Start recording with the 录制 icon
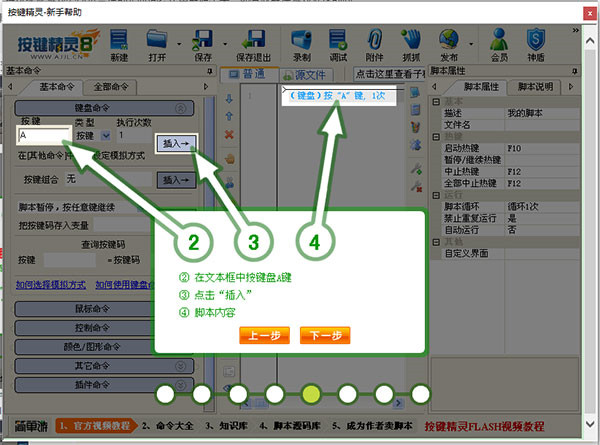Viewport: 600px width, 445px height. pos(302,45)
